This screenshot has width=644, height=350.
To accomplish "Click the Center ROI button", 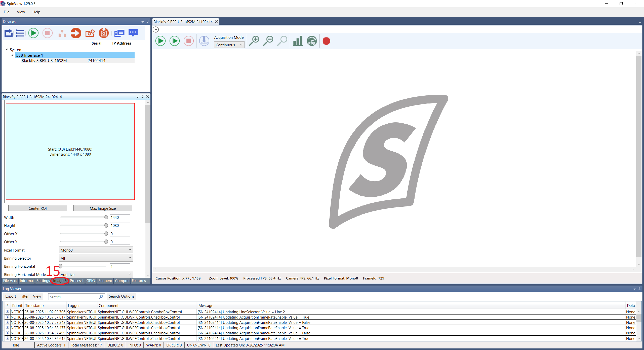I will (x=38, y=208).
